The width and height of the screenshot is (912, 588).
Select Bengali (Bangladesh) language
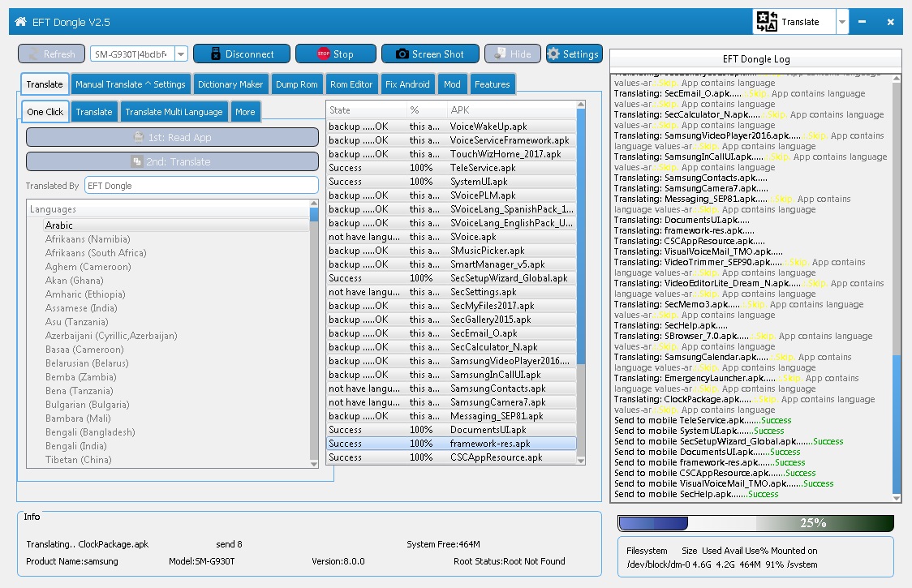[x=90, y=432]
